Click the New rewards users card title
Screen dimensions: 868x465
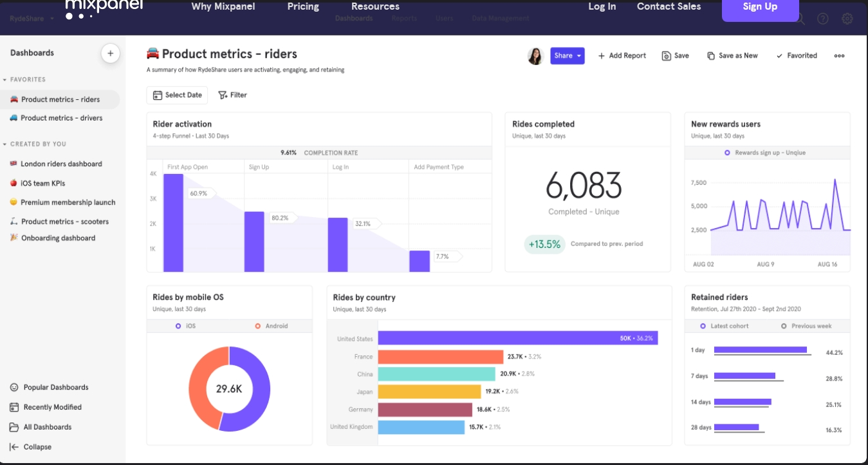coord(726,124)
